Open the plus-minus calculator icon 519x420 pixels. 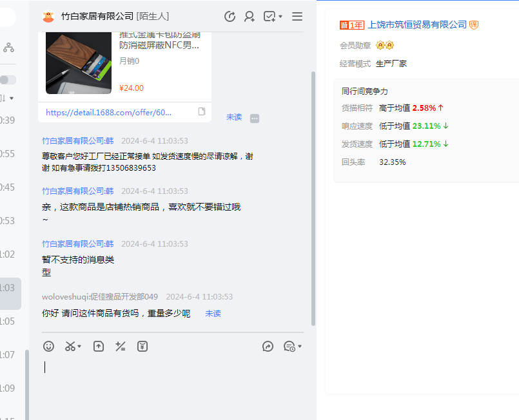coord(120,347)
